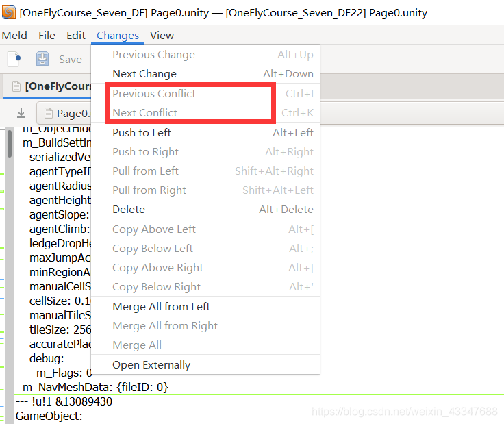Select Copy Above Left

pyautogui.click(x=205, y=229)
